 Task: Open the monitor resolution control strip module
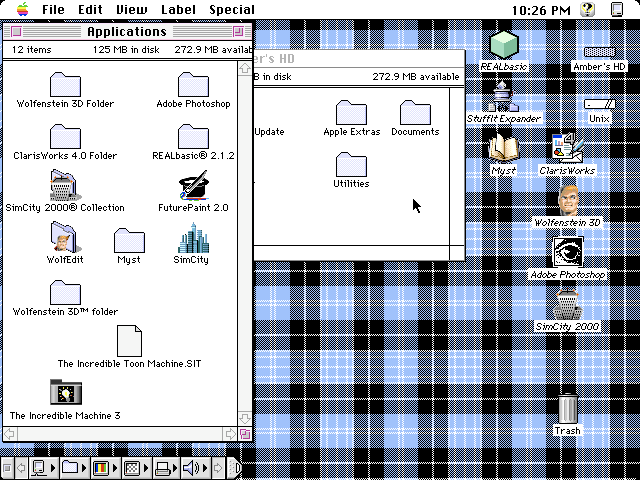(136, 468)
